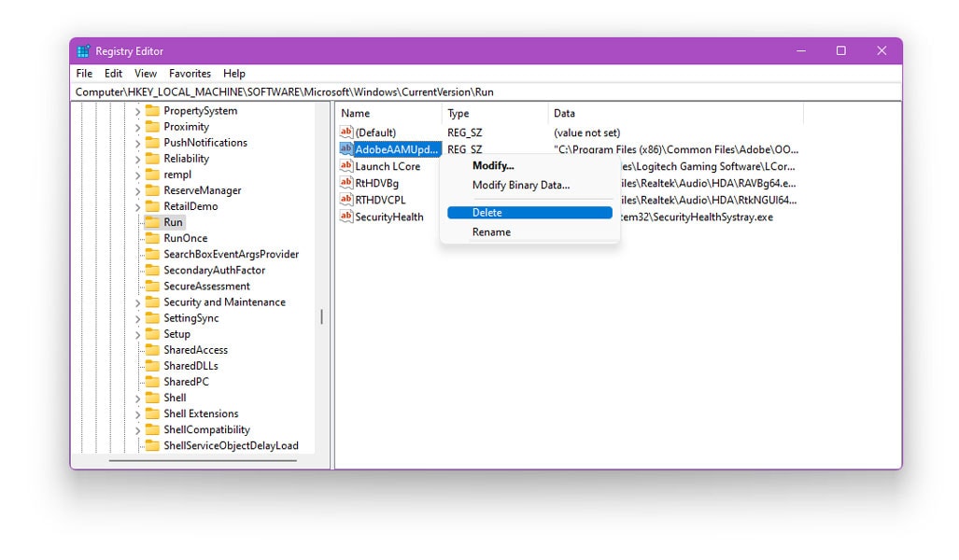Image resolution: width=959 pixels, height=560 pixels.
Task: Click the folder icon beside Proximity
Action: coord(152,127)
